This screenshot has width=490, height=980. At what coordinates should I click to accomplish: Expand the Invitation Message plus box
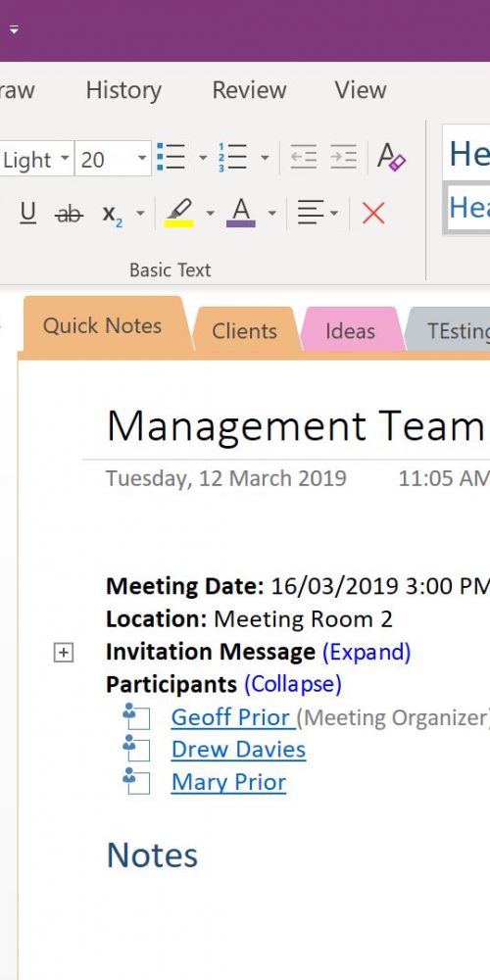click(63, 653)
